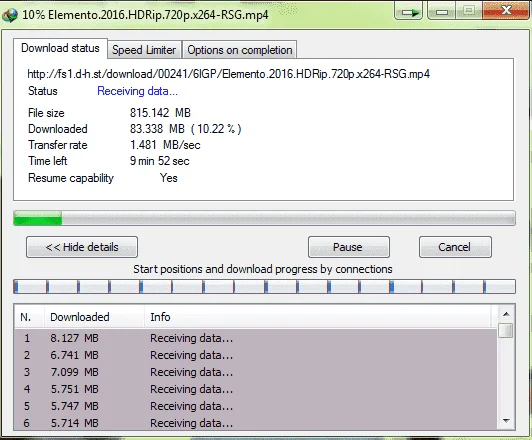Click the Downloaded label in status panel

pos(58,129)
